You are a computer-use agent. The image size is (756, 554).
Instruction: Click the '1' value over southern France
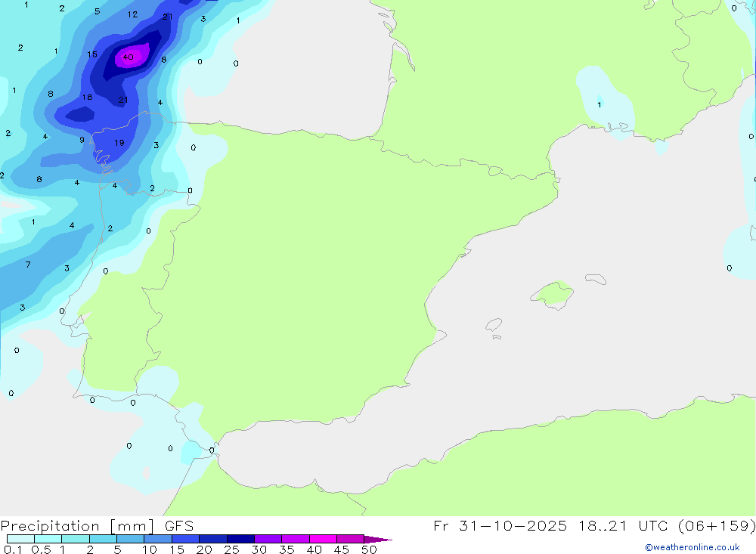[x=600, y=104]
